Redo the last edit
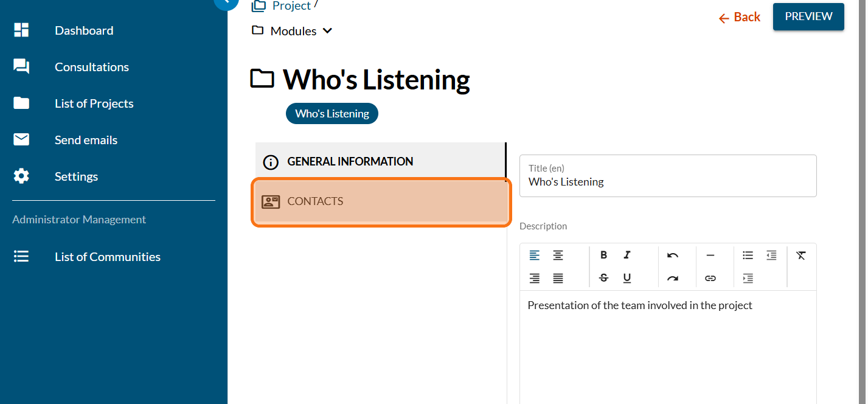The width and height of the screenshot is (868, 404). pyautogui.click(x=673, y=278)
